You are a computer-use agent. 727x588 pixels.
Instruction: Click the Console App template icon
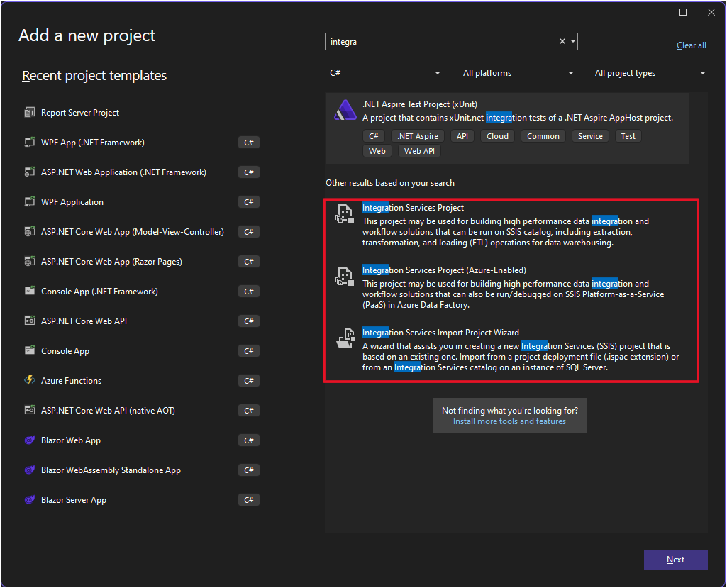pos(30,351)
